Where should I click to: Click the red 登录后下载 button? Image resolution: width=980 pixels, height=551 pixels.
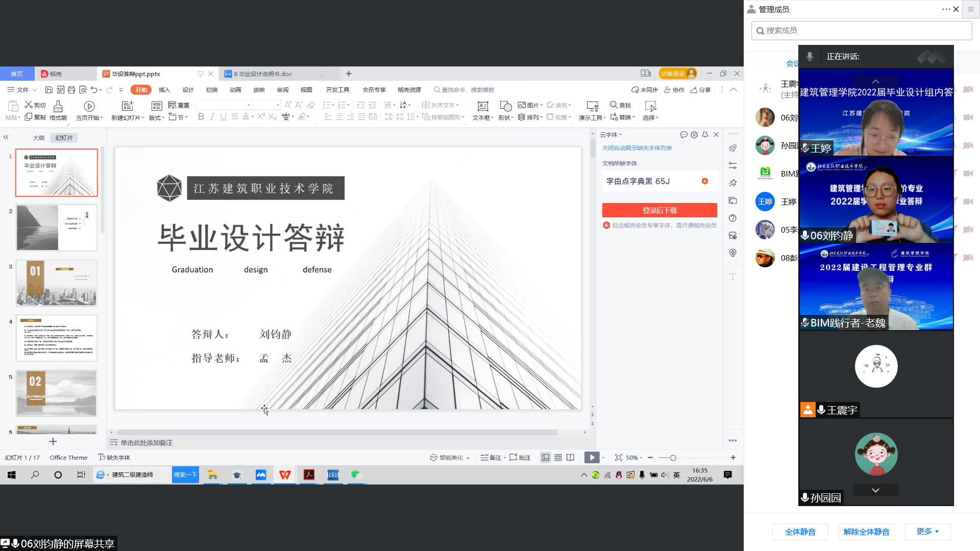click(659, 210)
